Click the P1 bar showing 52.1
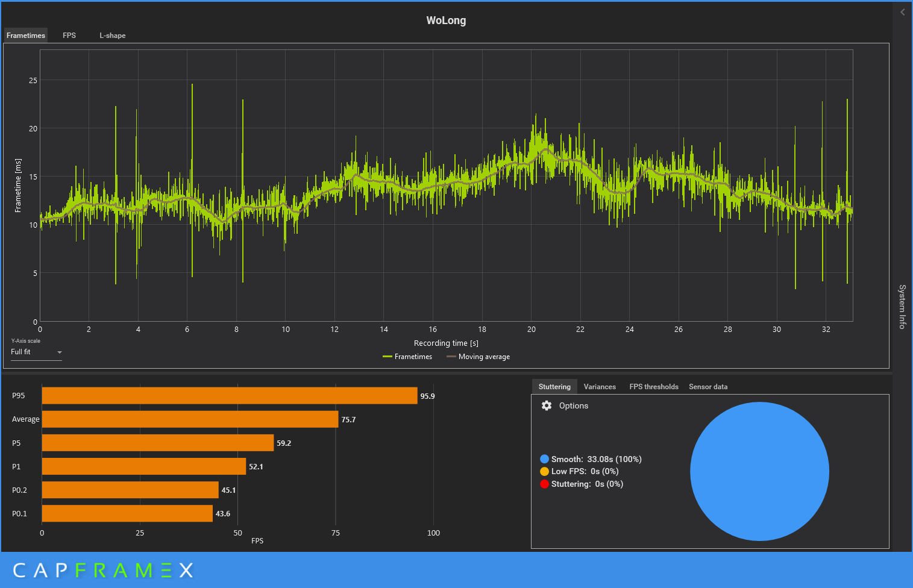The width and height of the screenshot is (913, 588). (144, 466)
